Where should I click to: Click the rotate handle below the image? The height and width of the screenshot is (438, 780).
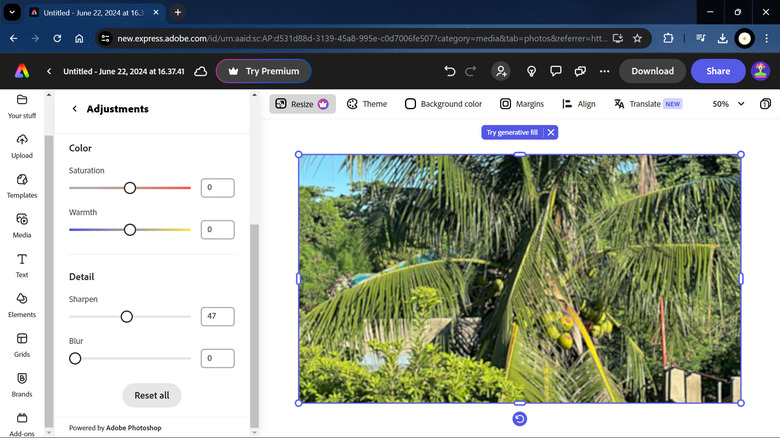tap(519, 419)
